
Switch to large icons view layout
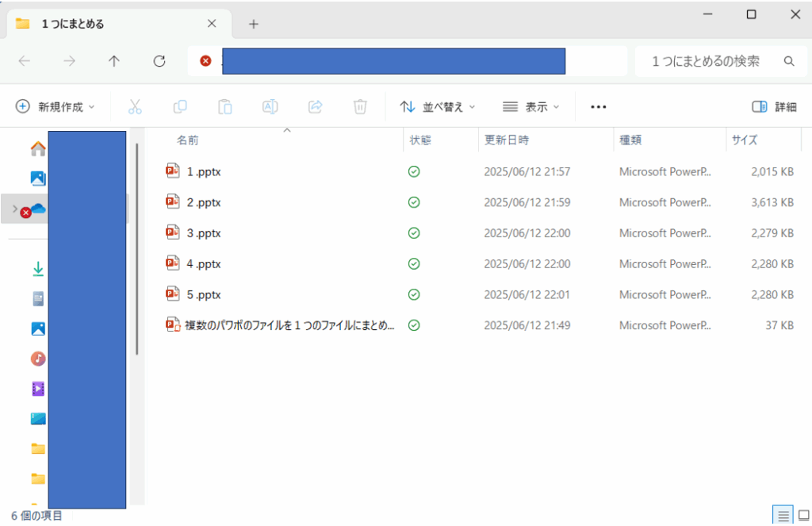pyautogui.click(x=803, y=516)
